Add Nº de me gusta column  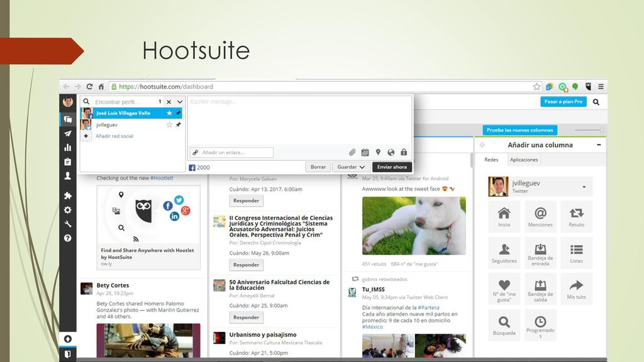504,289
